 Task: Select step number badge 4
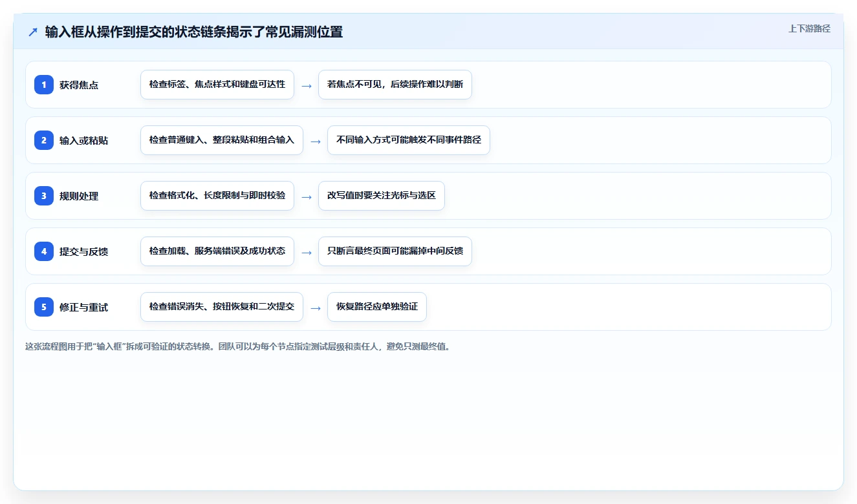44,251
